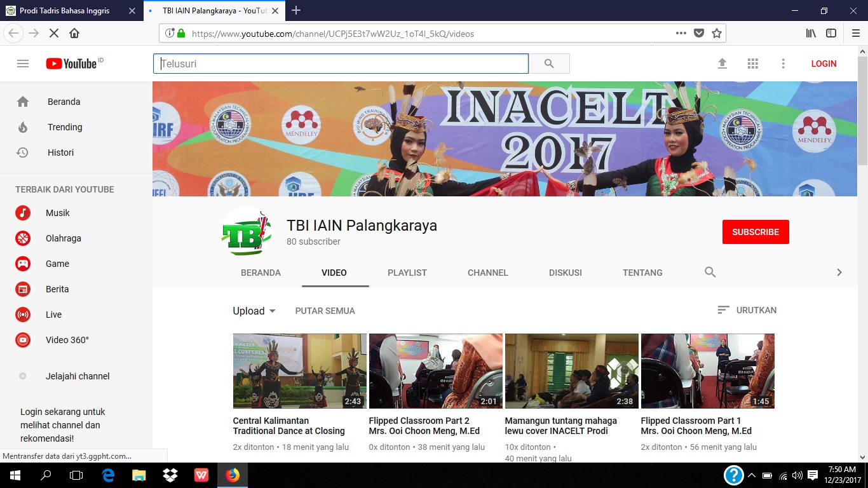Open File Explorer from taskbar

pos(139,475)
